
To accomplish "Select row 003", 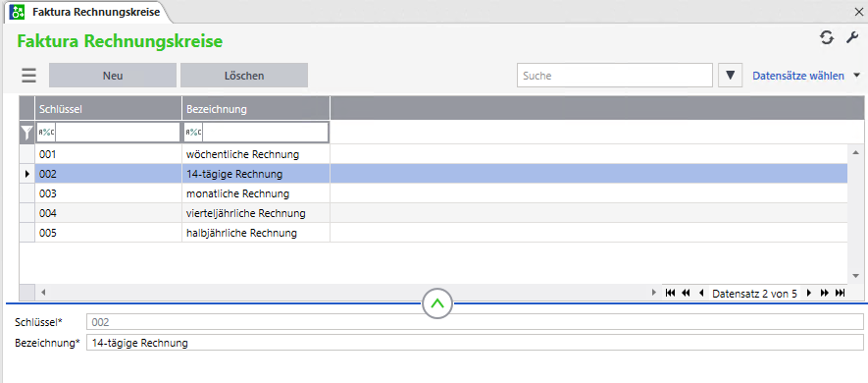I will [x=434, y=193].
